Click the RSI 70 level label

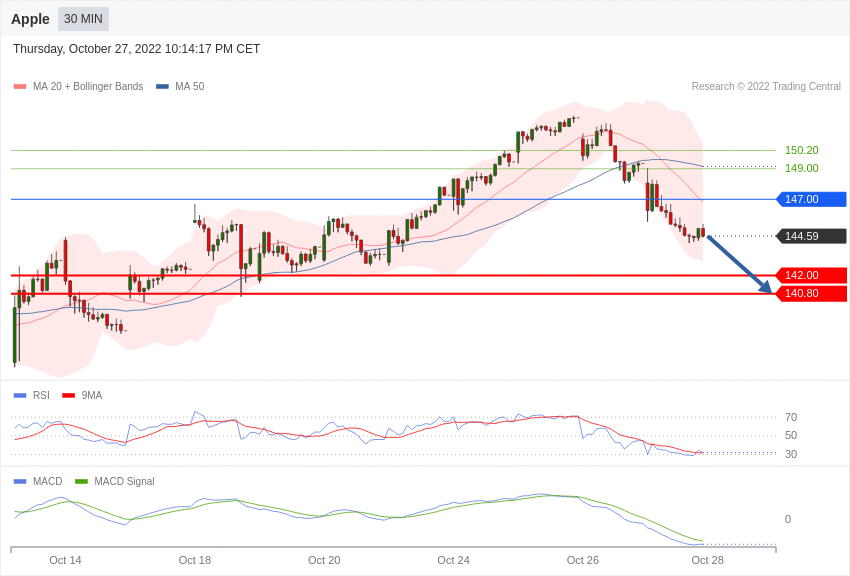pos(791,417)
